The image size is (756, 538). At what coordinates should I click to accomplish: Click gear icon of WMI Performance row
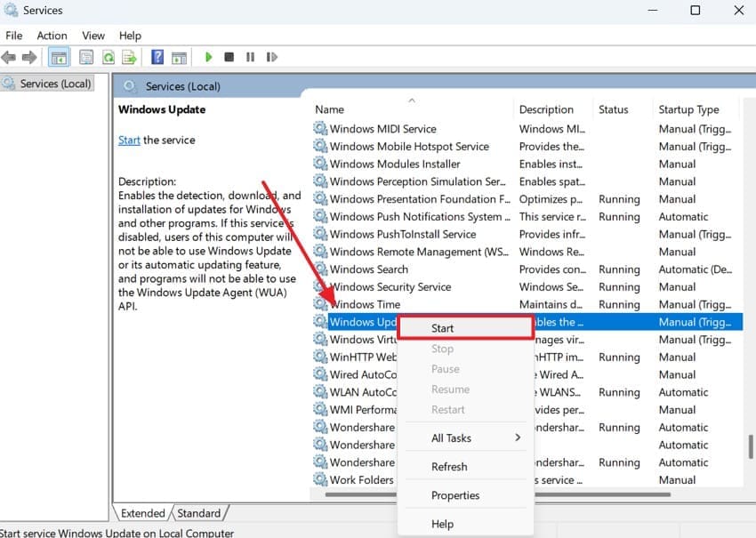(320, 409)
